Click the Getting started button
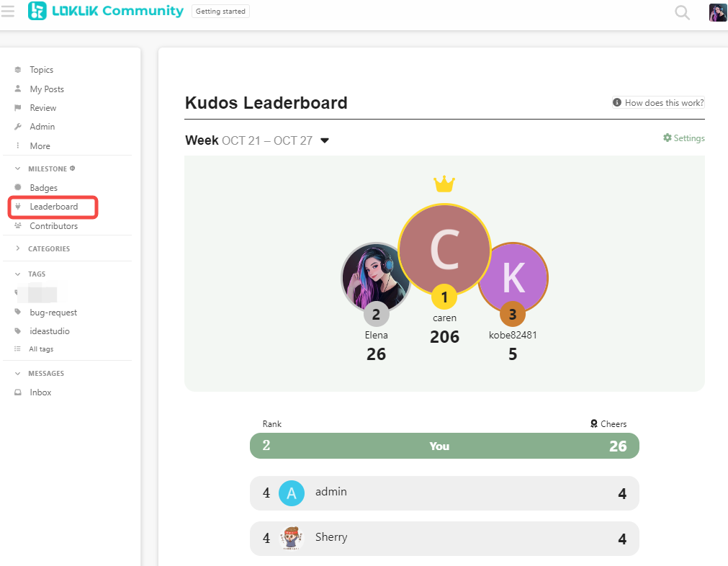 pos(220,11)
